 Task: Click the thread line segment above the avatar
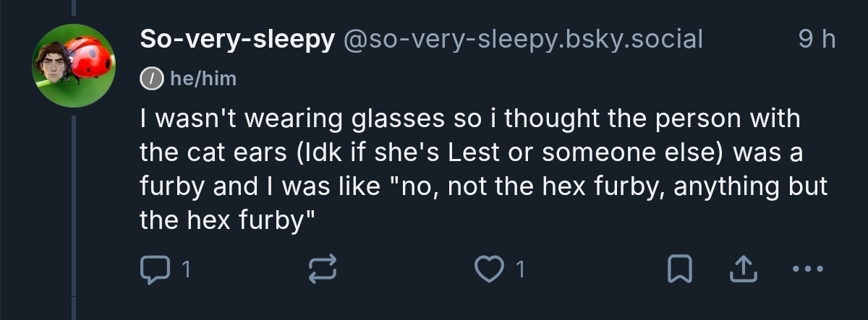coord(73,9)
